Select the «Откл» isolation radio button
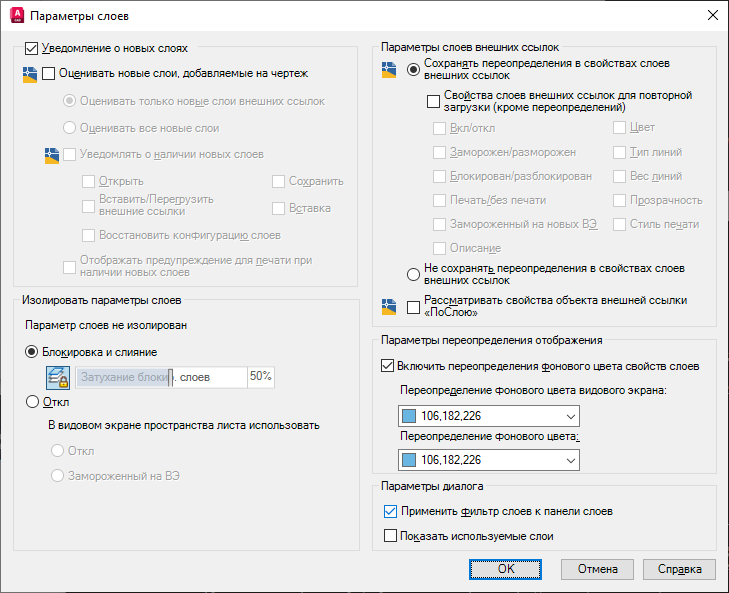This screenshot has height=593, width=729. tap(32, 402)
